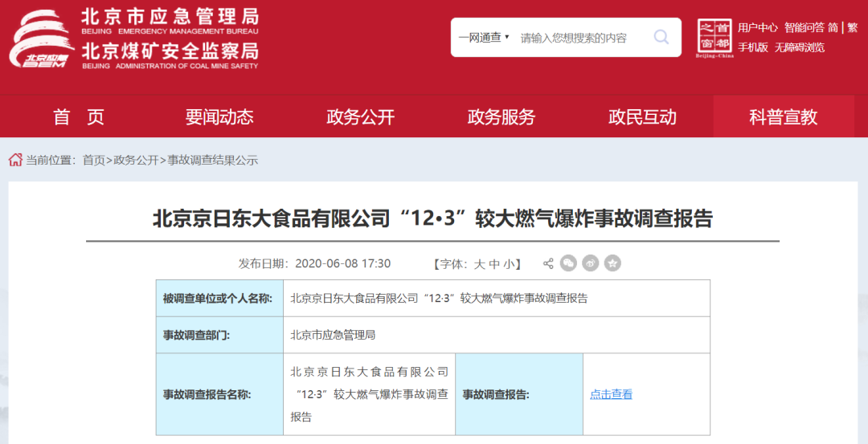868x444 pixels.
Task: Open the 首都之窗 Beijing-China logo
Action: tap(714, 39)
